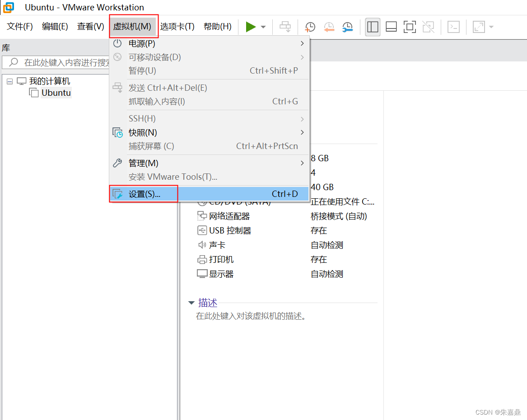Open the 选项卡(T) menu
This screenshot has width=527, height=420.
(x=177, y=26)
